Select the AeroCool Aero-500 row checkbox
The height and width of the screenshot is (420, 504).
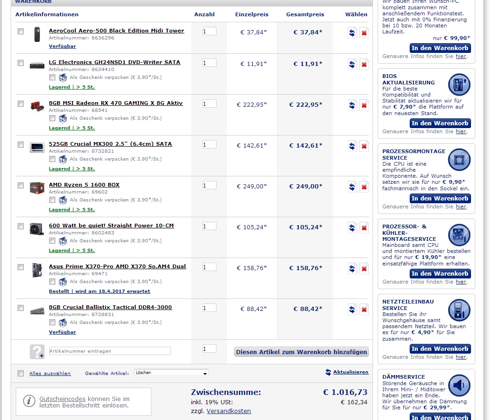point(20,31)
